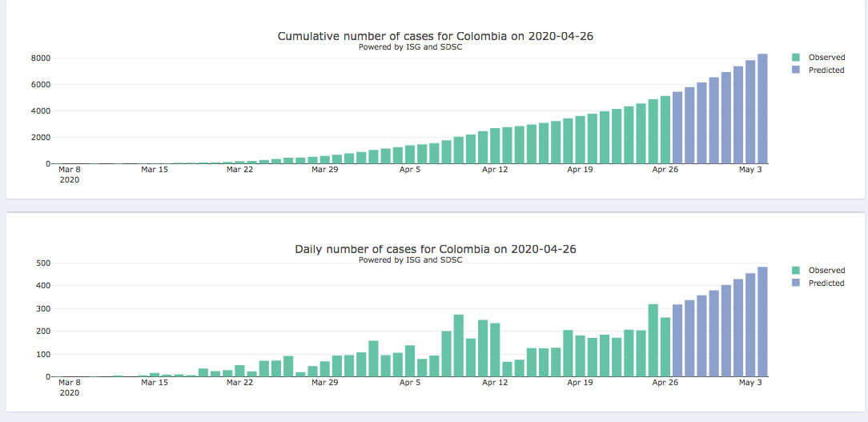The height and width of the screenshot is (422, 868).
Task: Click the 500 y-axis label in daily chart
Action: tap(43, 263)
